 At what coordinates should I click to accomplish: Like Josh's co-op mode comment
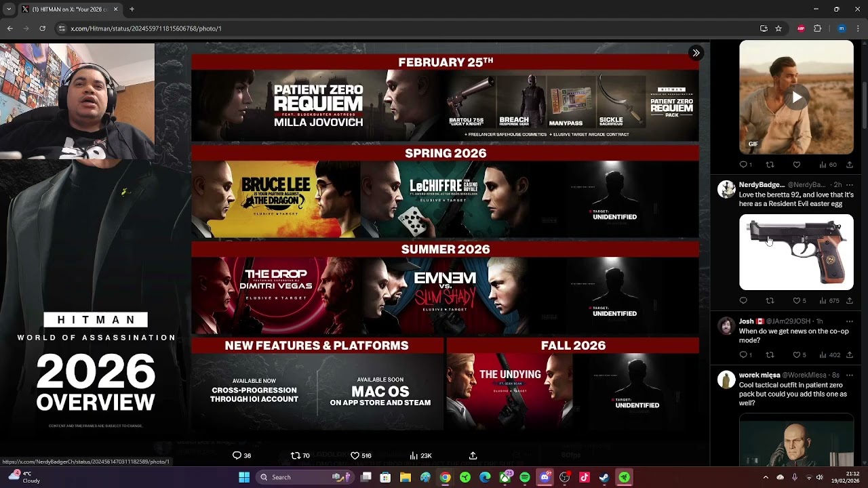(x=800, y=354)
